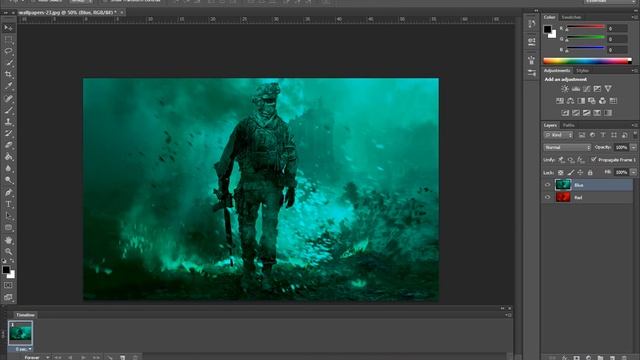640x360 pixels.
Task: Add a Vibrance adjustment
Action: point(608,89)
